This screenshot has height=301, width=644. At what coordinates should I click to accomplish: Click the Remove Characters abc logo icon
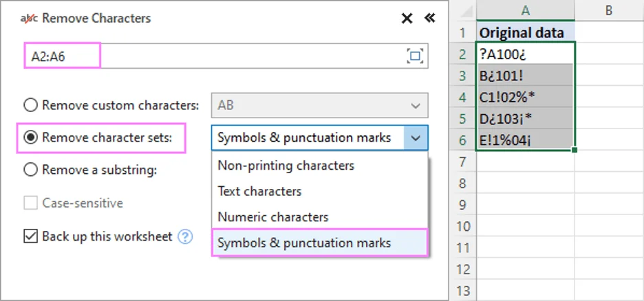[30, 19]
